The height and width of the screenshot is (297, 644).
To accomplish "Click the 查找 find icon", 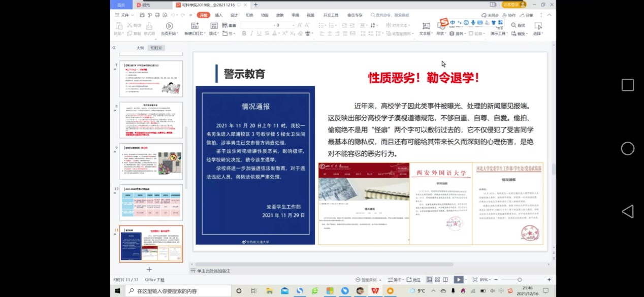I will 518,25.
